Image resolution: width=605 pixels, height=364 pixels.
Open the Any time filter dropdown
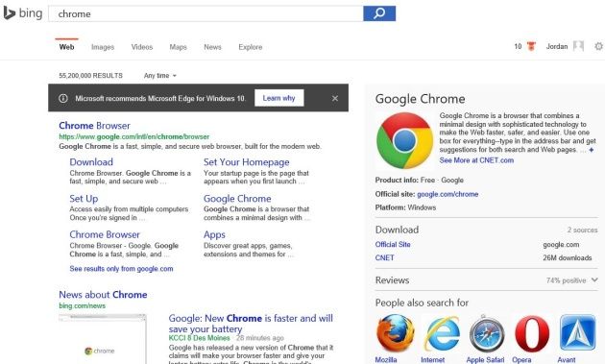160,76
